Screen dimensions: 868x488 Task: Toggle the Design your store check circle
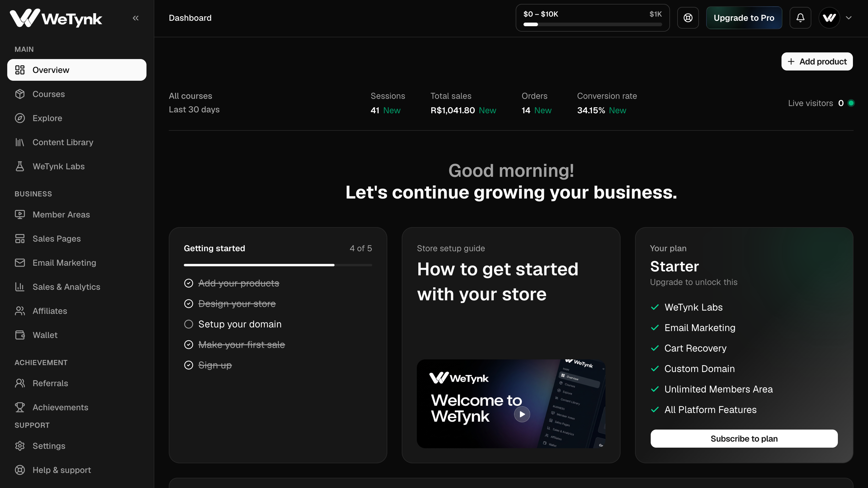click(x=189, y=304)
